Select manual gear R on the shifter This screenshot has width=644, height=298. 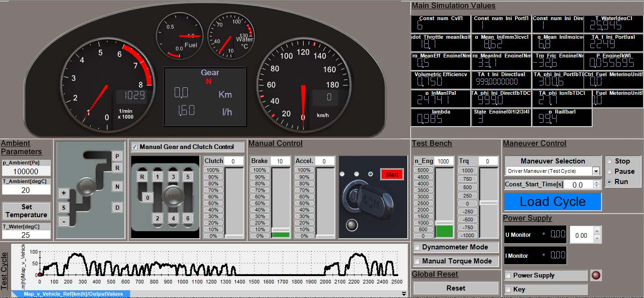142,177
